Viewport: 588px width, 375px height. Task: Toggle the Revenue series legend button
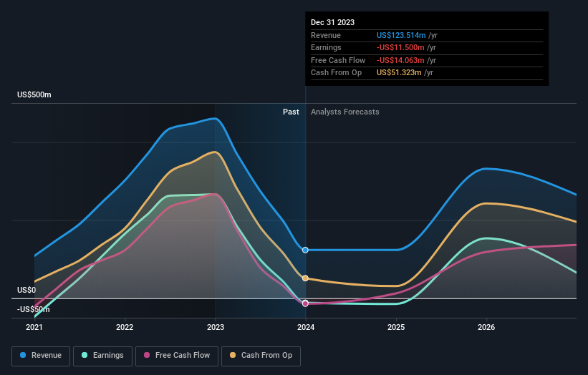point(41,356)
